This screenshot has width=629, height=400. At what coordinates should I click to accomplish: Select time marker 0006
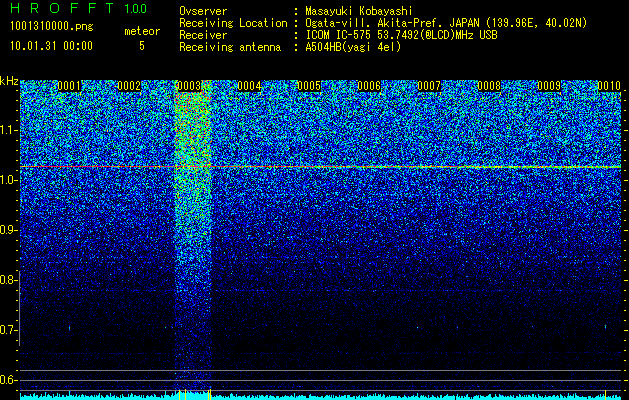tap(369, 86)
